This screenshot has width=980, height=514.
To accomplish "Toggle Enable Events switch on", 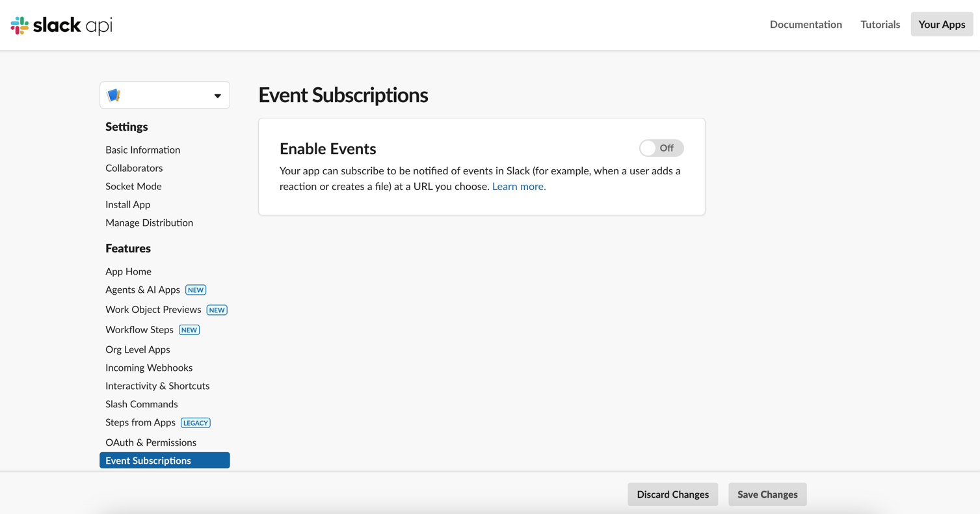I will tap(661, 148).
